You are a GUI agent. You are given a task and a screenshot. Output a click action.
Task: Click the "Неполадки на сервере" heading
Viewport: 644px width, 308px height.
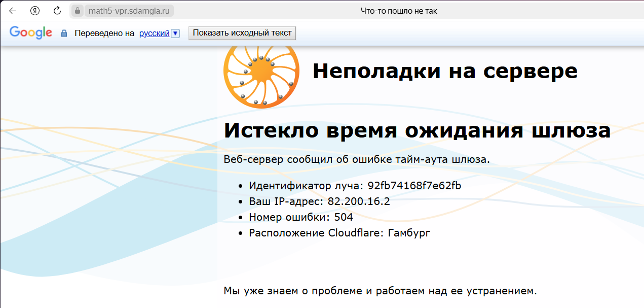pyautogui.click(x=445, y=71)
